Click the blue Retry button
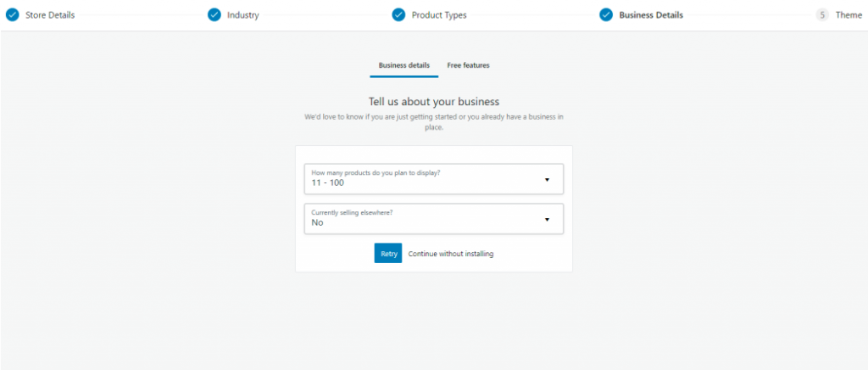Screen dimensions: 868x370 pos(388,253)
